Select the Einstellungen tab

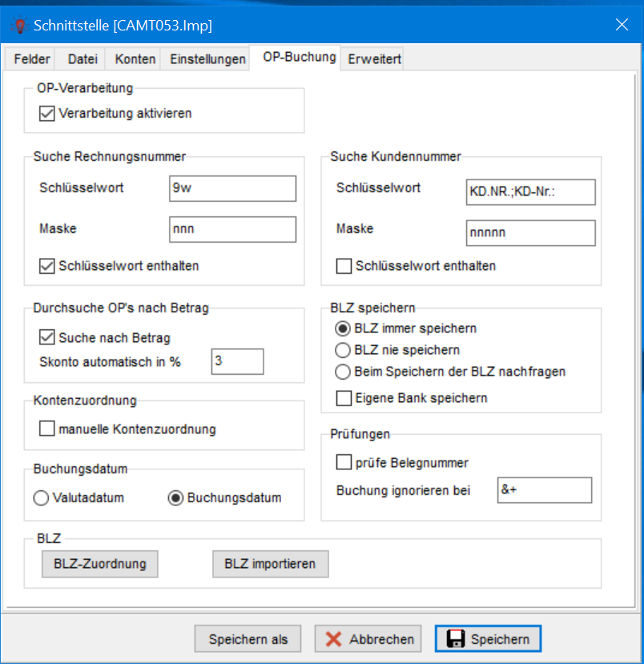click(207, 59)
